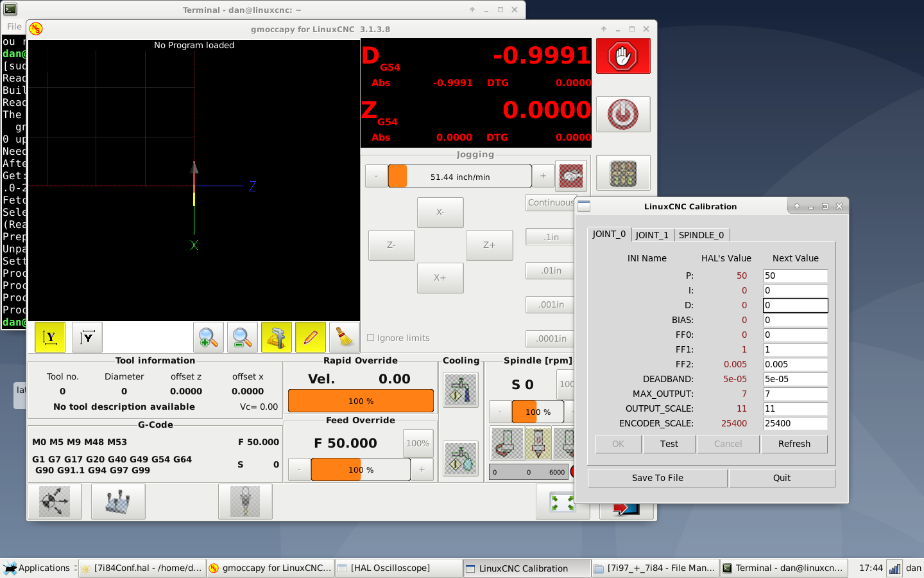The image size is (924, 578).
Task: Switch to 7i84Conf.hal editor in taskbar
Action: 142,568
